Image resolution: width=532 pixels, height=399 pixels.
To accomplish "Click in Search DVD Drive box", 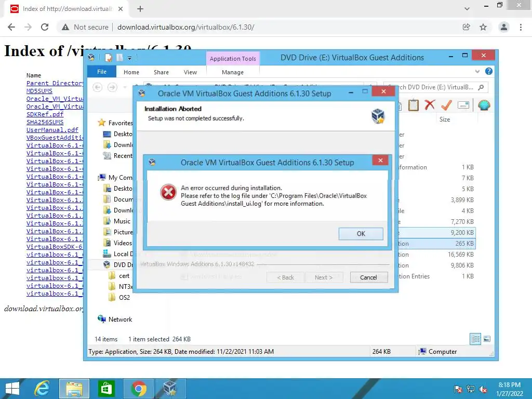I will [436, 87].
